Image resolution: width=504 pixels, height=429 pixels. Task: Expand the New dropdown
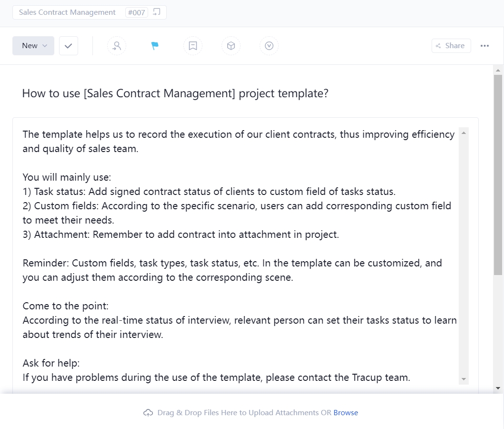click(33, 45)
